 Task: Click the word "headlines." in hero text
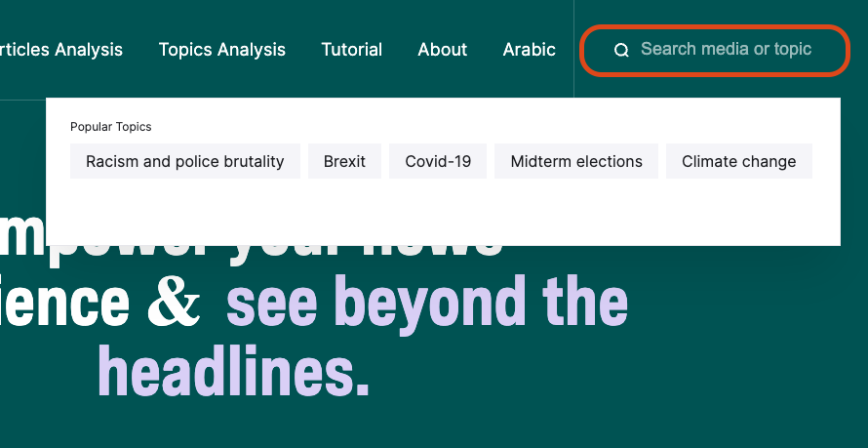(x=234, y=369)
